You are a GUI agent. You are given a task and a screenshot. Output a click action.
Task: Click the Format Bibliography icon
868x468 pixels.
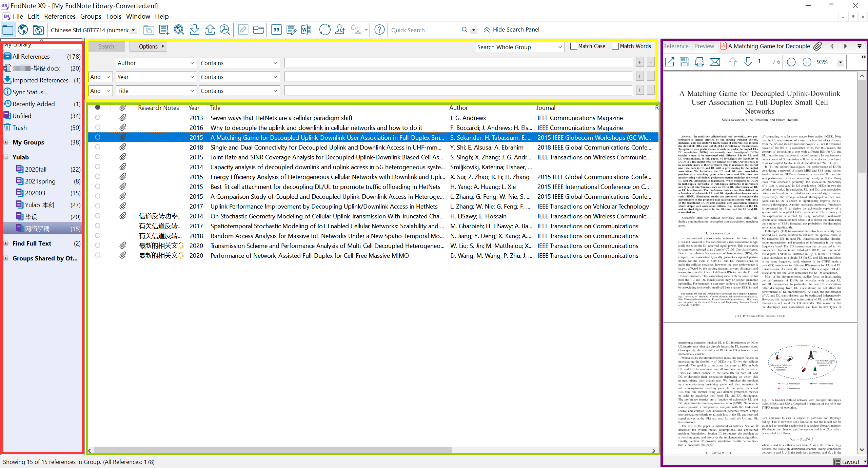(x=291, y=30)
